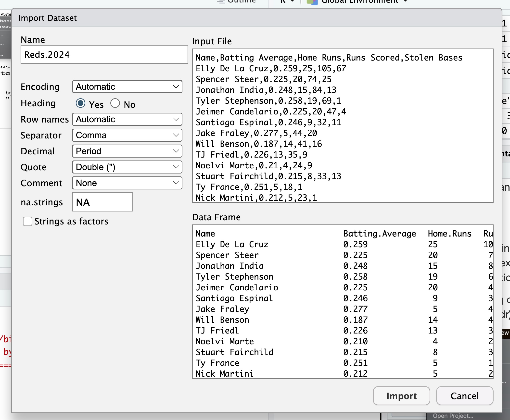Select No for Heading
The width and height of the screenshot is (510, 420).
115,103
